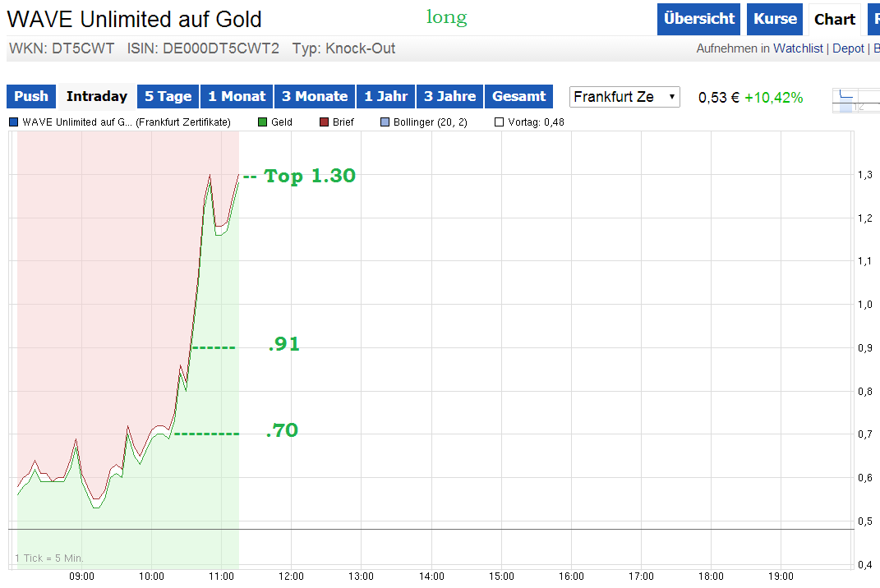Enable Push live updates

click(x=30, y=95)
